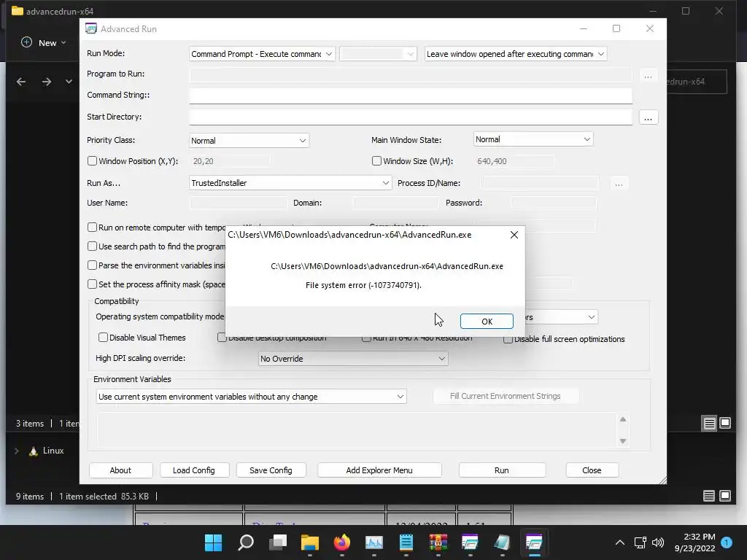
Task: Click Add Explorer Menu button
Action: click(x=379, y=470)
